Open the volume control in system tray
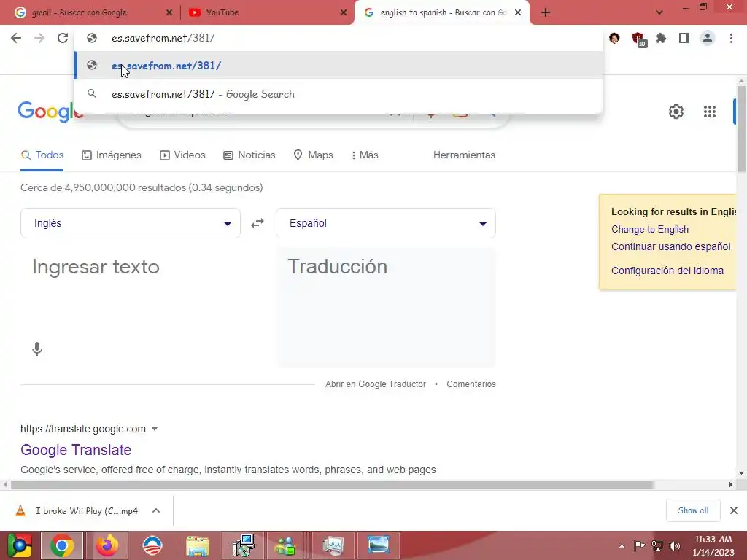This screenshot has width=747, height=560. 674,545
